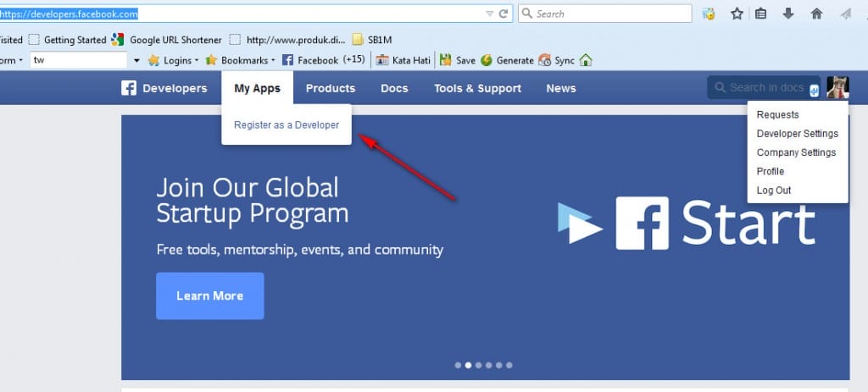868x392 pixels.
Task: Open the News menu item
Action: pyautogui.click(x=561, y=88)
